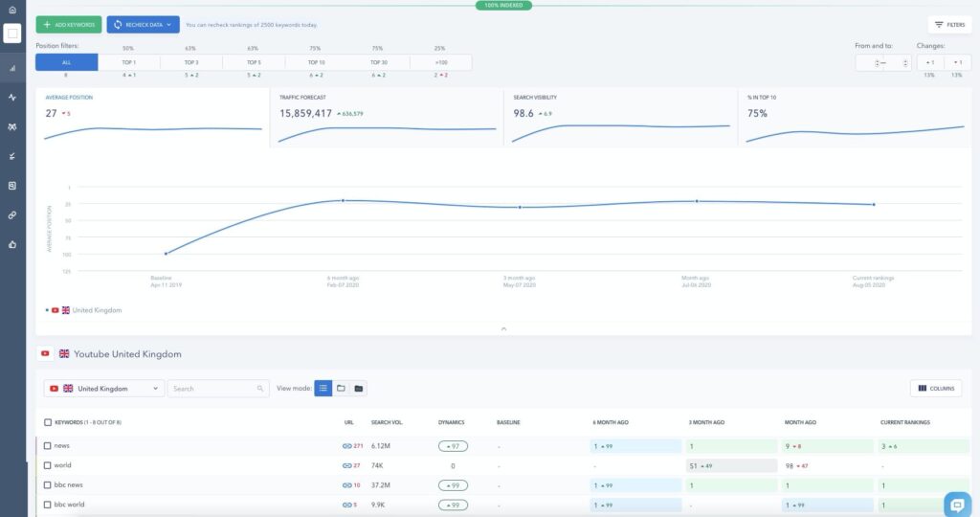This screenshot has height=517, width=980.
Task: Open the Recheck Data dropdown
Action: (x=144, y=24)
